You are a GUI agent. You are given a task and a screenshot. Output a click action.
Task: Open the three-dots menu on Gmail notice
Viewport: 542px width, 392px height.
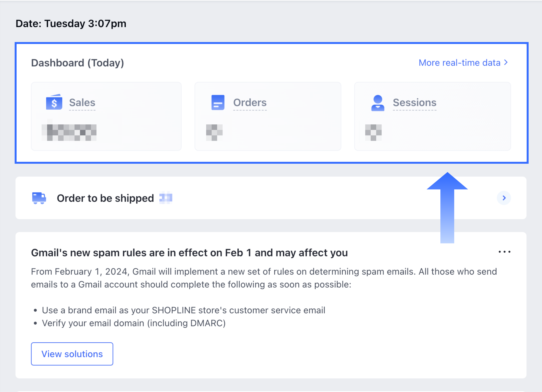coord(504,252)
